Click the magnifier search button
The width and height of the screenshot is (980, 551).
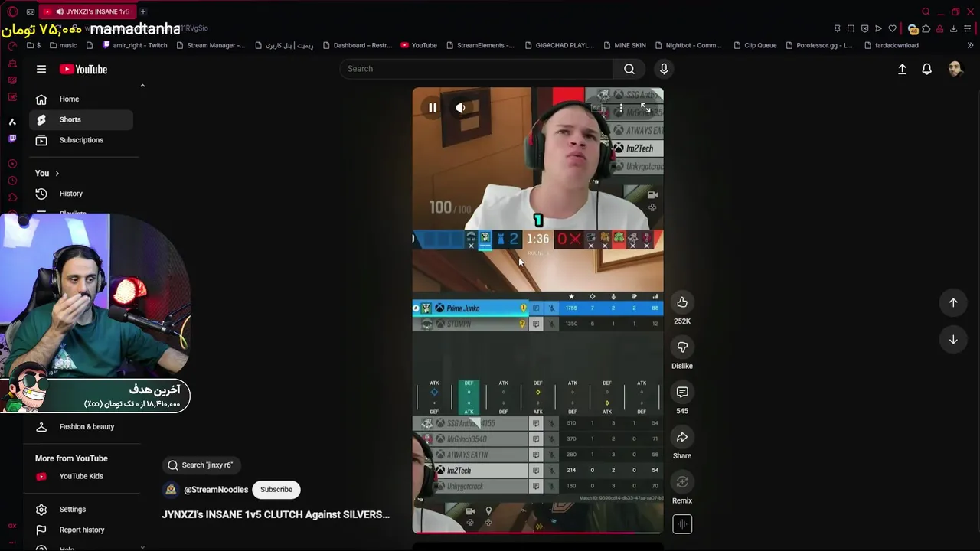[629, 69]
